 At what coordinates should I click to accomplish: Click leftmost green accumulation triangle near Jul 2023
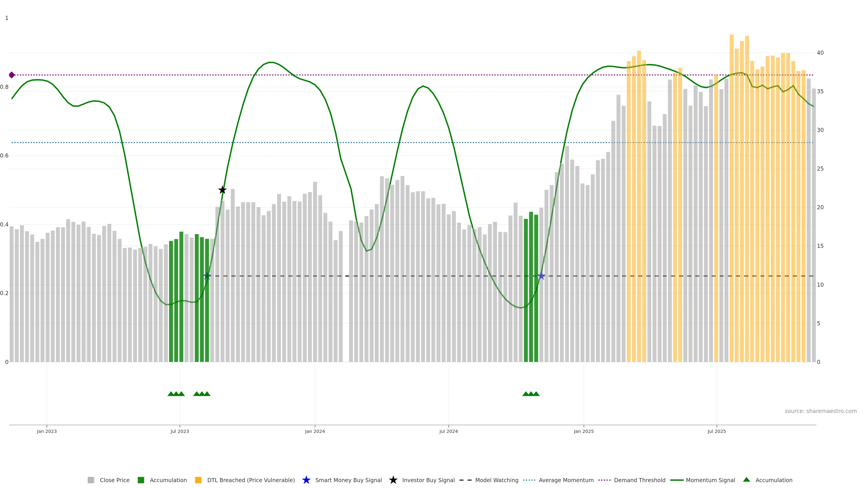(x=171, y=394)
